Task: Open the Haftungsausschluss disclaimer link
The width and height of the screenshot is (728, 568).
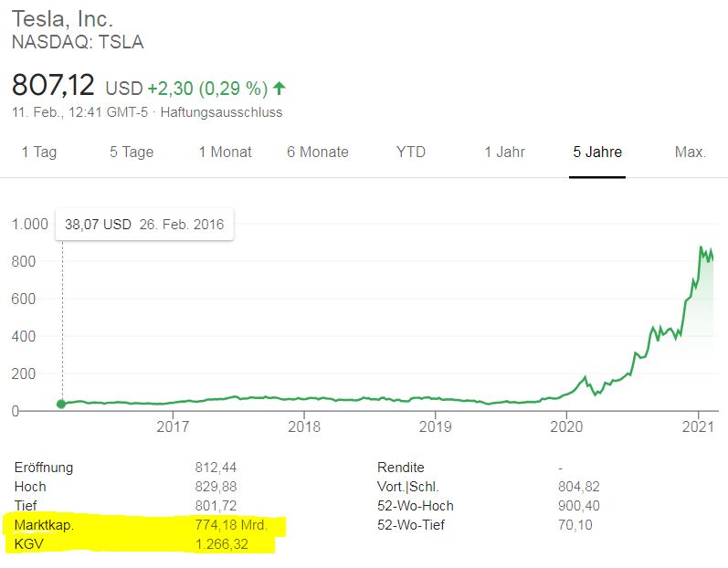Action: click(x=222, y=112)
